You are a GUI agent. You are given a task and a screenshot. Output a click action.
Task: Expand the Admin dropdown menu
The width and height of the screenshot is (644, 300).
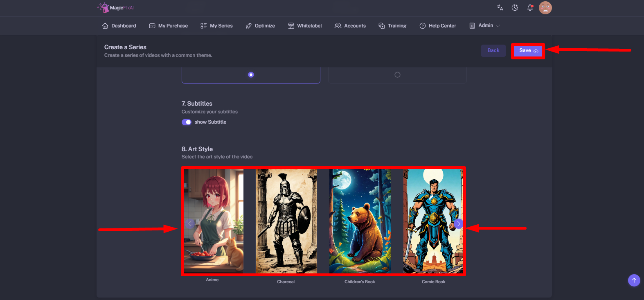pyautogui.click(x=485, y=26)
